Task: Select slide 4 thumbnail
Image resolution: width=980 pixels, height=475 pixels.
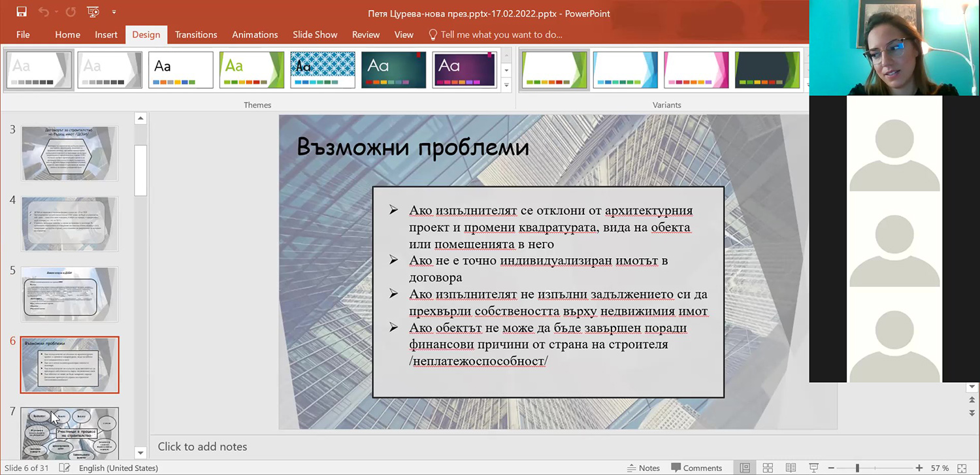Action: [x=70, y=223]
